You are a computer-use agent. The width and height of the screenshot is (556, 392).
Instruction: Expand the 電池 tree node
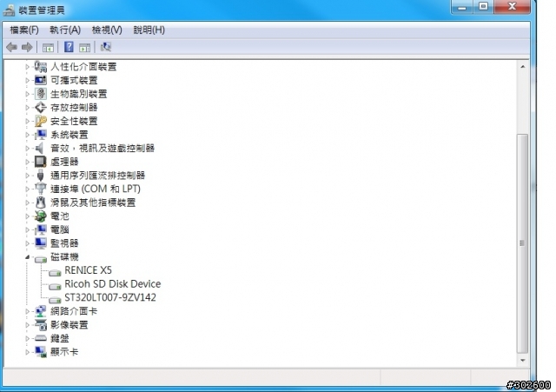pos(27,216)
